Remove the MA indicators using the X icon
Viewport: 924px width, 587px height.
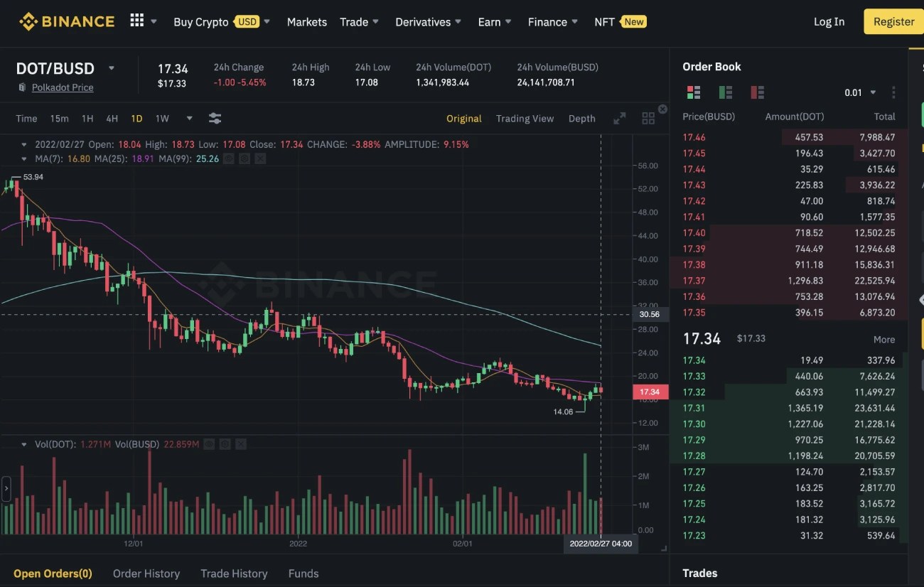(x=259, y=158)
